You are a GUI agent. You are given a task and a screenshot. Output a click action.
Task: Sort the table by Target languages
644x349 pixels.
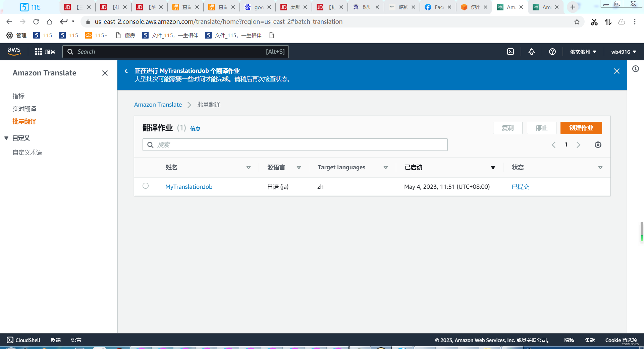tap(386, 168)
